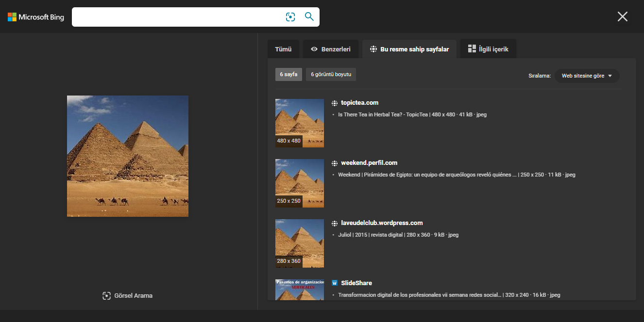Image resolution: width=644 pixels, height=322 pixels.
Task: Click the SlideShare favicon icon
Action: (335, 283)
